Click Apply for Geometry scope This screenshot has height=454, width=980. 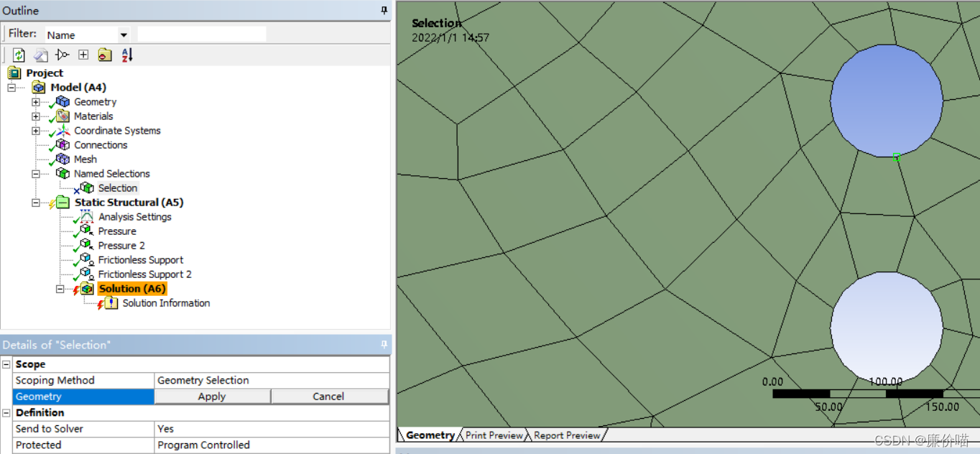(212, 397)
